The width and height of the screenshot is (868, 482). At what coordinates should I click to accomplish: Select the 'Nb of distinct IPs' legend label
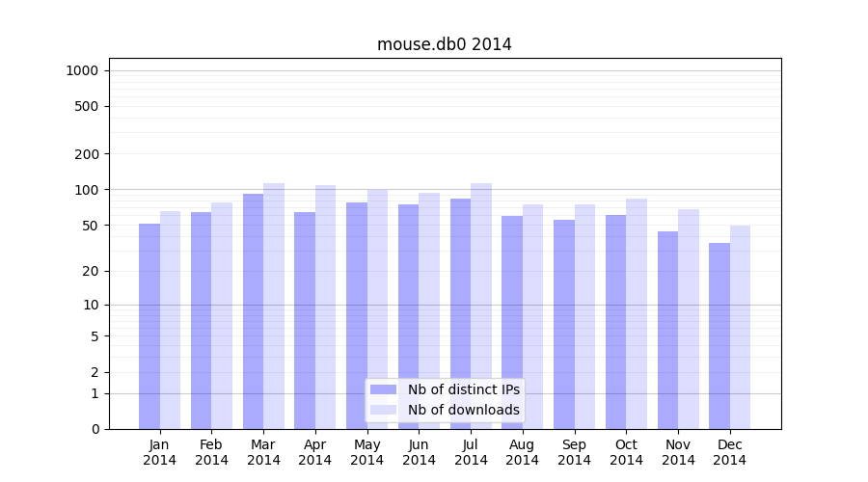[463, 389]
